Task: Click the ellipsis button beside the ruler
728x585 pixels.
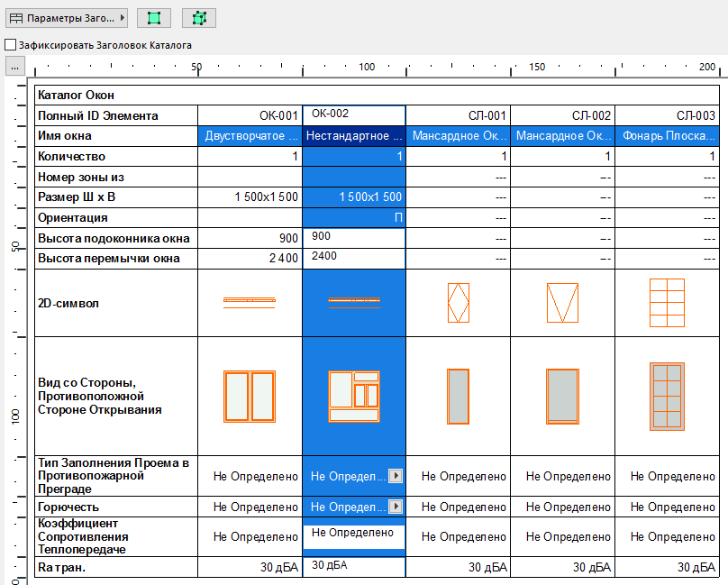Action: click(x=14, y=67)
